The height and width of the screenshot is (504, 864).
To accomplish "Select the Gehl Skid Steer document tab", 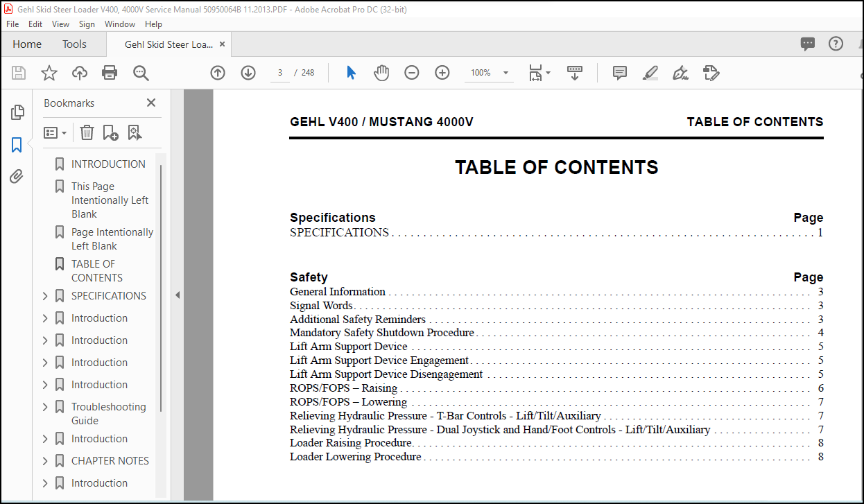I will (x=169, y=44).
